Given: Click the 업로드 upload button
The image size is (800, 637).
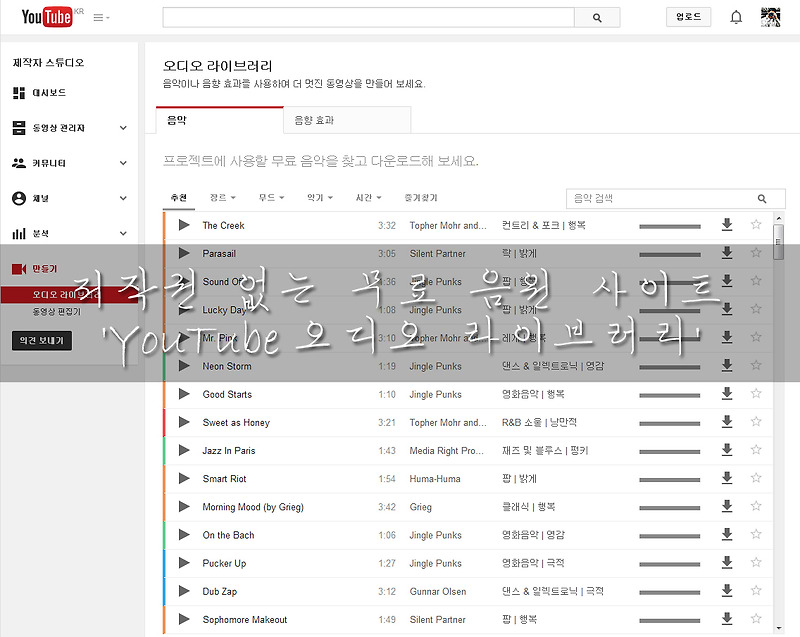Looking at the screenshot, I should pos(688,17).
